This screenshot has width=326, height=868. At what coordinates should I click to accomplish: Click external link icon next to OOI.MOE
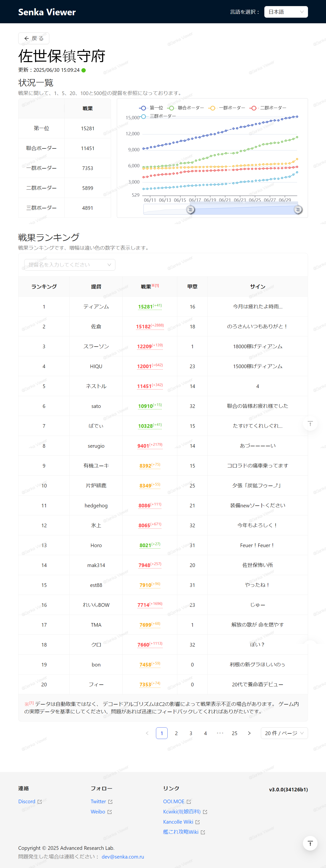(x=189, y=802)
